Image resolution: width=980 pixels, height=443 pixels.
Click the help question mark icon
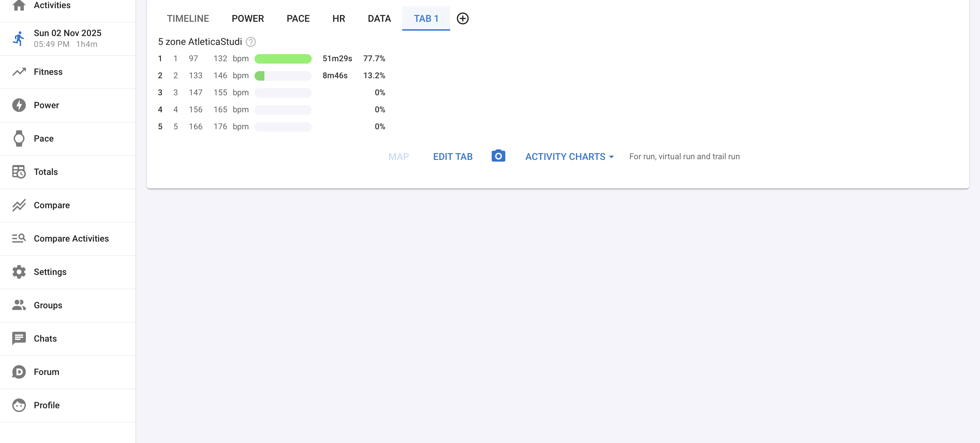250,42
